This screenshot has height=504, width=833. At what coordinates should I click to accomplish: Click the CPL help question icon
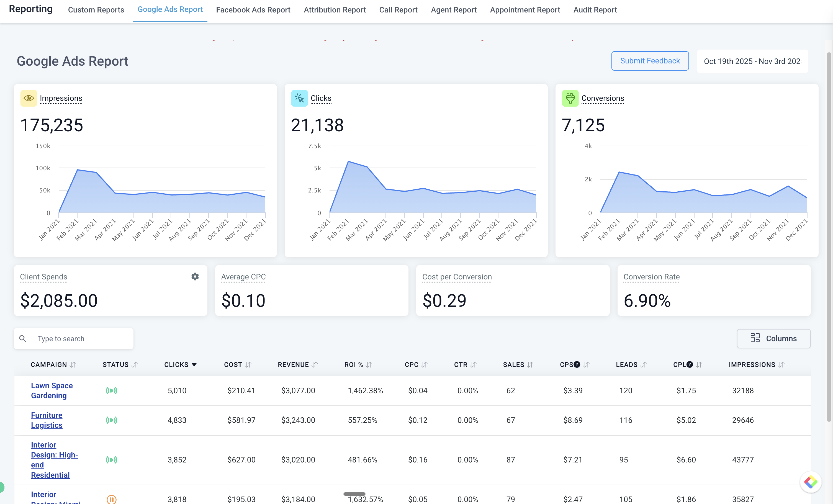click(x=690, y=364)
